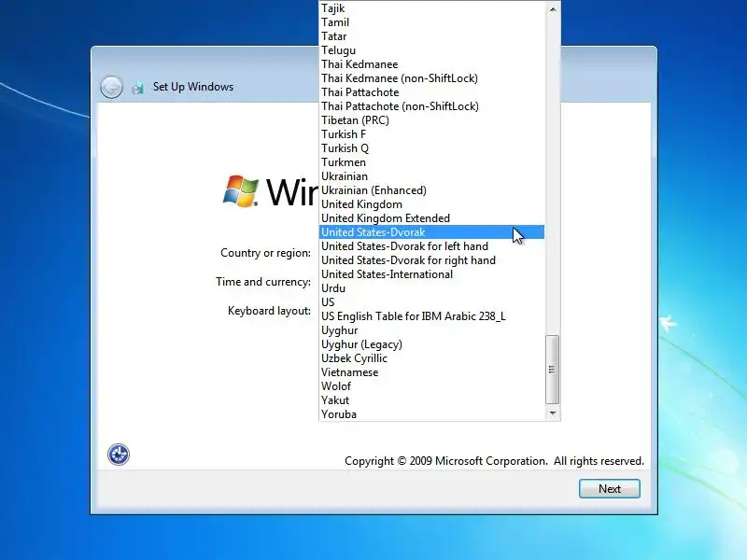Pick Thai Pattachote layout

pyautogui.click(x=431, y=92)
